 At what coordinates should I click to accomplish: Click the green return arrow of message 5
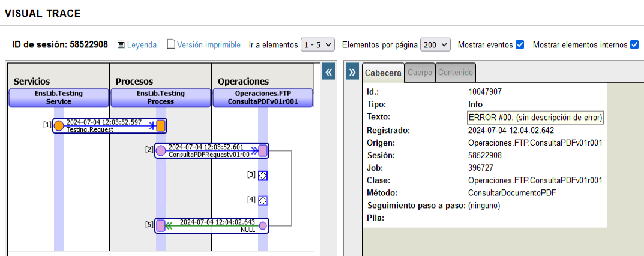(212, 226)
